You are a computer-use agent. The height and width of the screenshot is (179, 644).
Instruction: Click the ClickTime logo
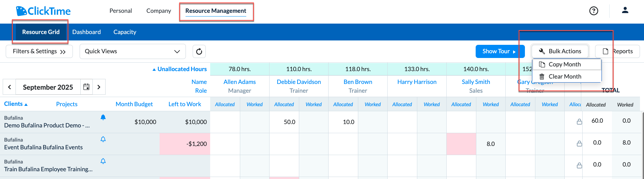click(x=43, y=11)
